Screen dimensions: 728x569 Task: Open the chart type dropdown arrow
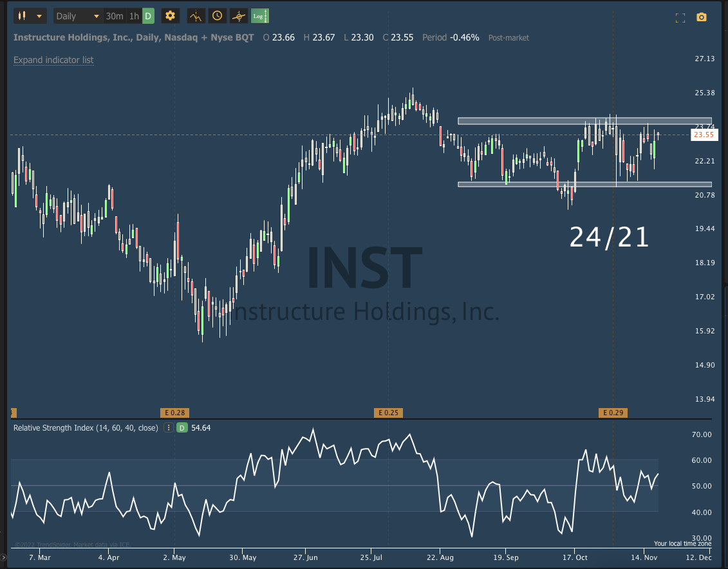click(39, 15)
